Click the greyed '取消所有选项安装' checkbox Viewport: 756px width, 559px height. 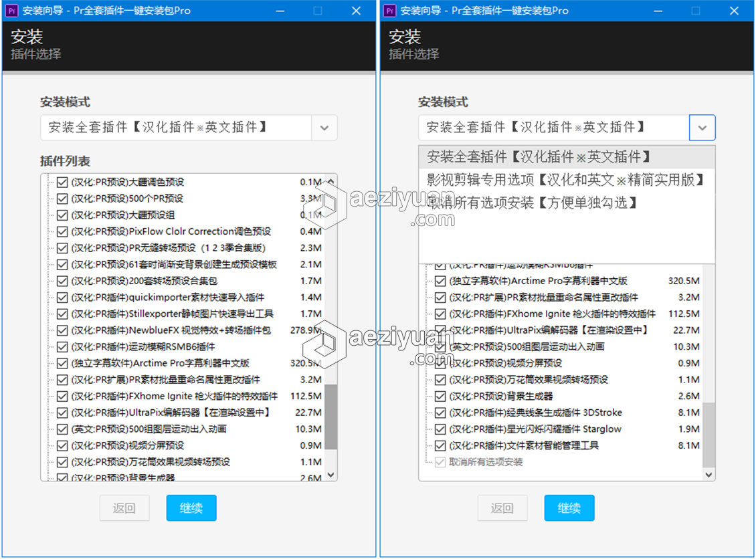(440, 462)
